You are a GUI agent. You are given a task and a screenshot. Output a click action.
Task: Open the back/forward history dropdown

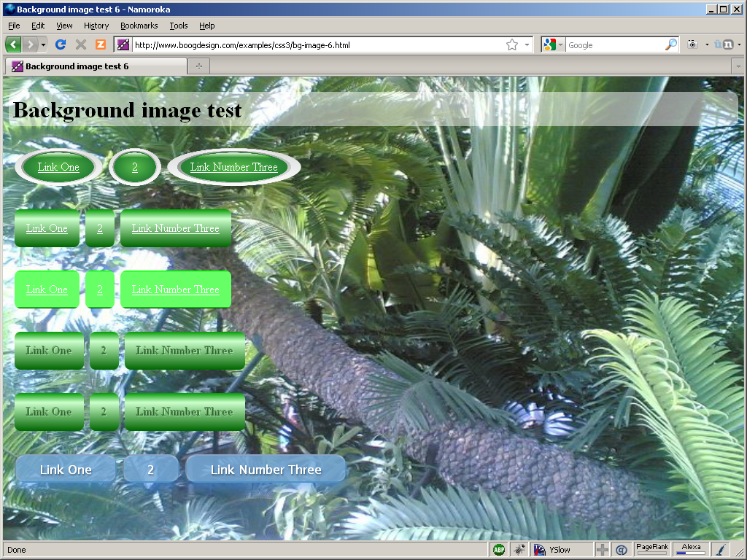(43, 44)
